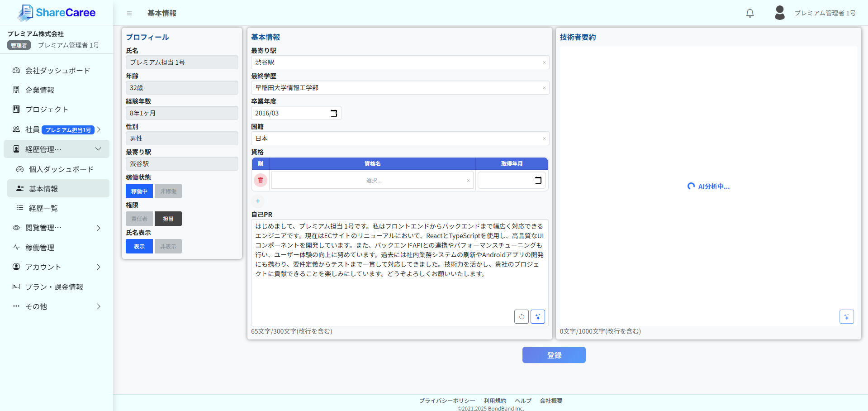Click the 年齢 field showing 32歳

pos(182,88)
